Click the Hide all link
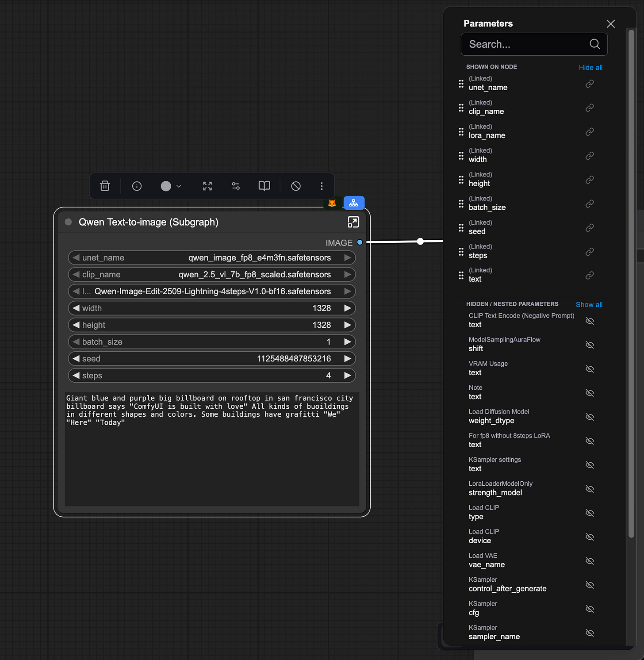This screenshot has width=644, height=660. click(x=590, y=67)
